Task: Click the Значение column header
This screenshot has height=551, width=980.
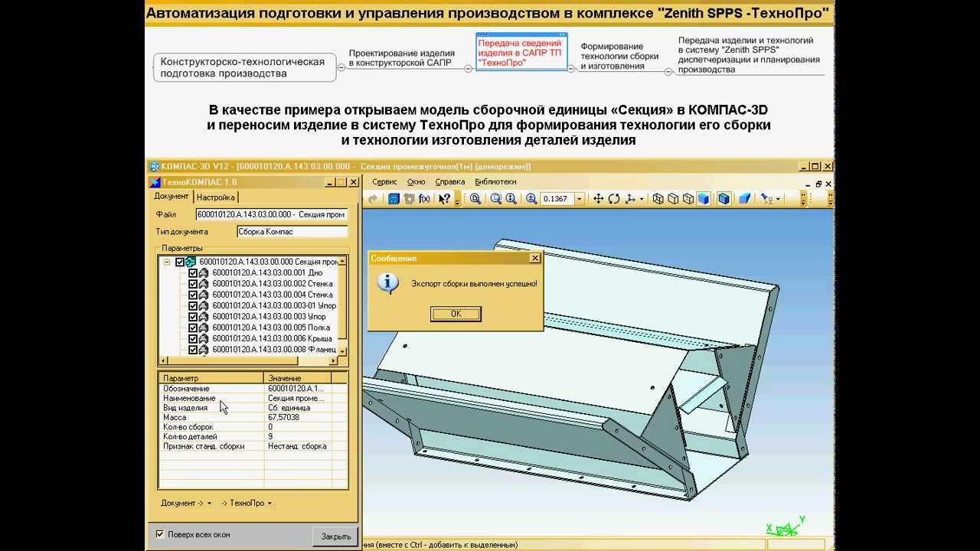Action: [298, 378]
